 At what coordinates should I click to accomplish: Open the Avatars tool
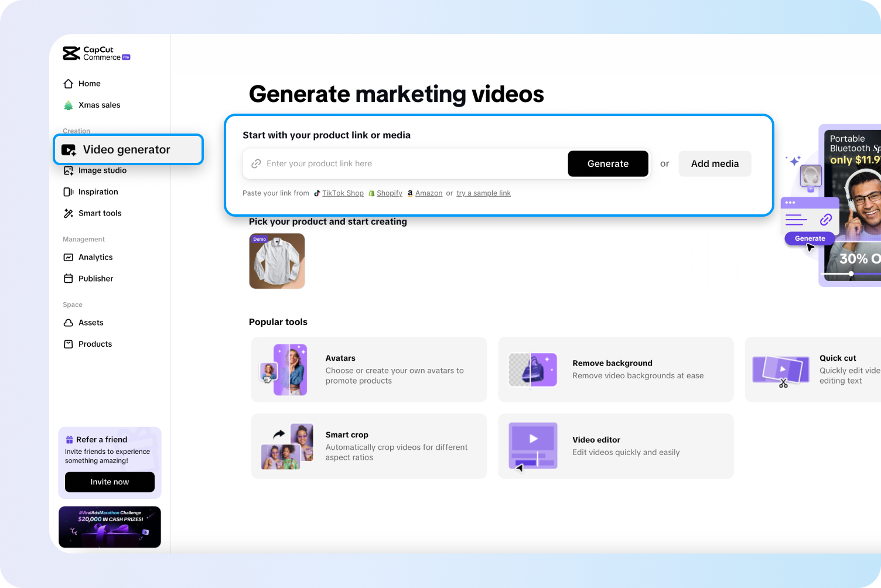pyautogui.click(x=368, y=370)
